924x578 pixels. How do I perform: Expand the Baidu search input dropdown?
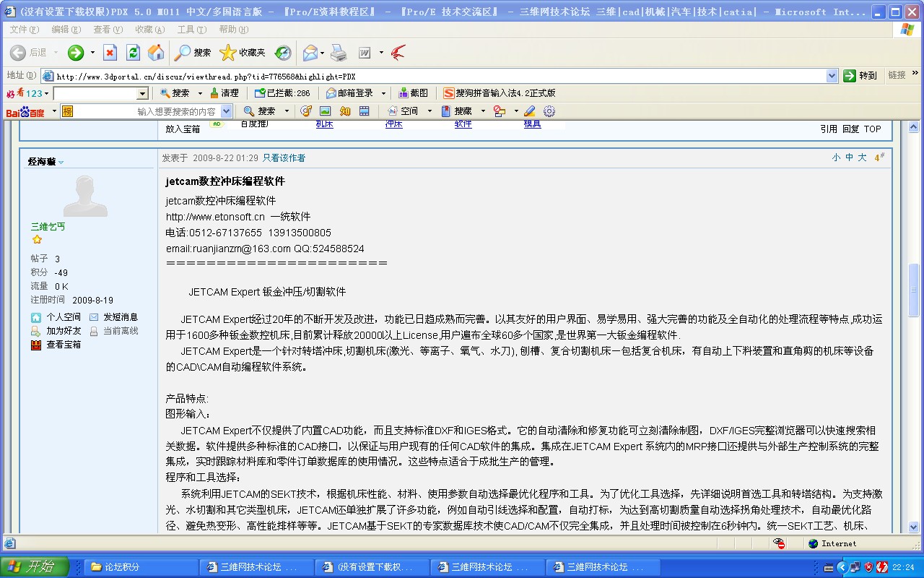tap(227, 111)
